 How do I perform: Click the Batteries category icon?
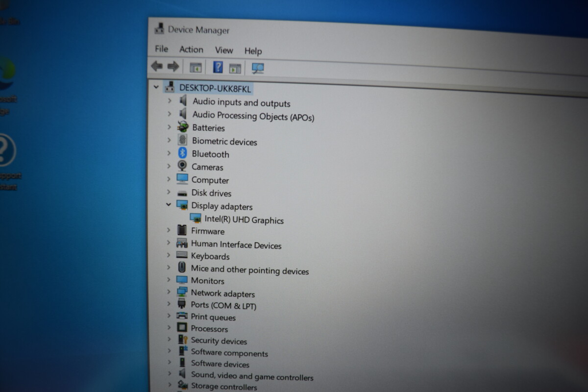click(183, 127)
